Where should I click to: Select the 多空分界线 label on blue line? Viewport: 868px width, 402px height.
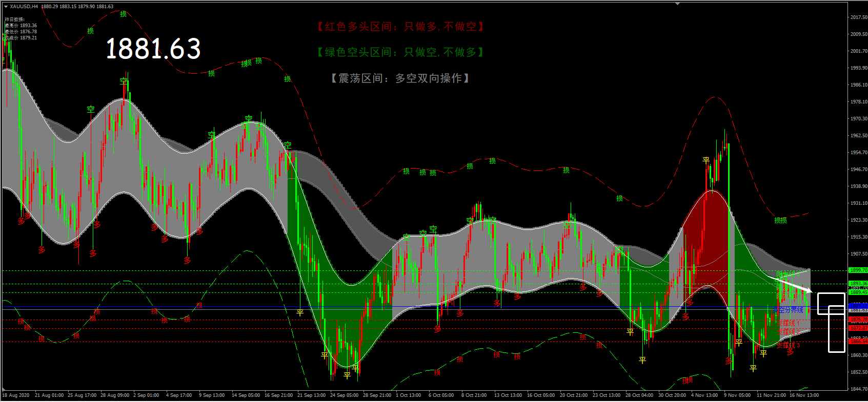pyautogui.click(x=788, y=310)
